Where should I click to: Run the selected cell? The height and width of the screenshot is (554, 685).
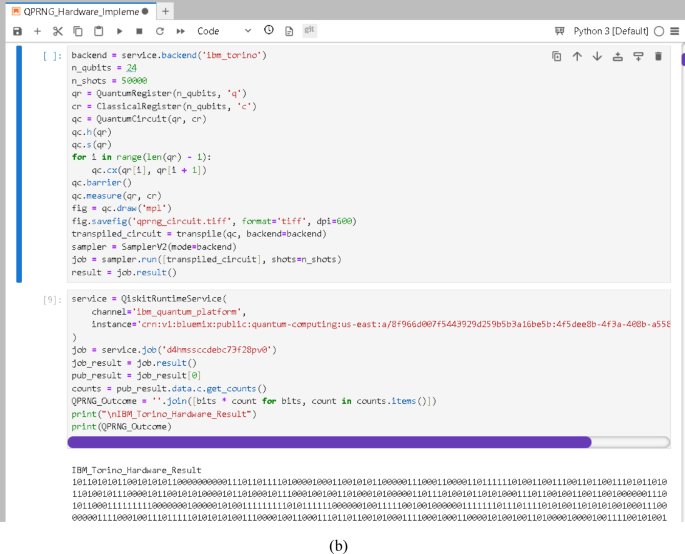click(x=119, y=31)
